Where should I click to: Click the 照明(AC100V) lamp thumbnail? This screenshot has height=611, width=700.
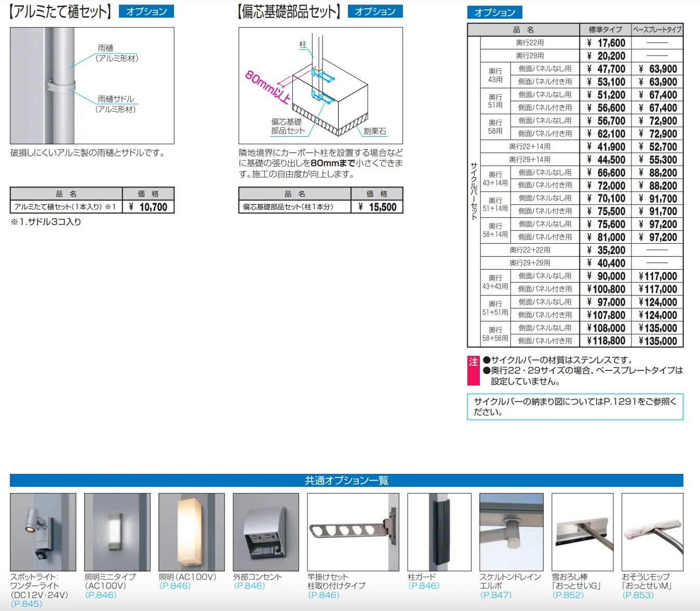click(x=192, y=532)
